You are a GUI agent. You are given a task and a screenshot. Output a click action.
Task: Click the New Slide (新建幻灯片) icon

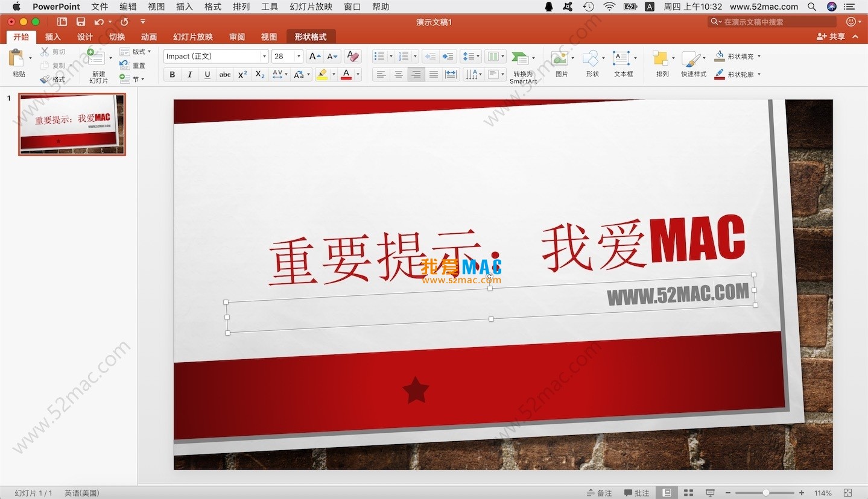[95, 58]
